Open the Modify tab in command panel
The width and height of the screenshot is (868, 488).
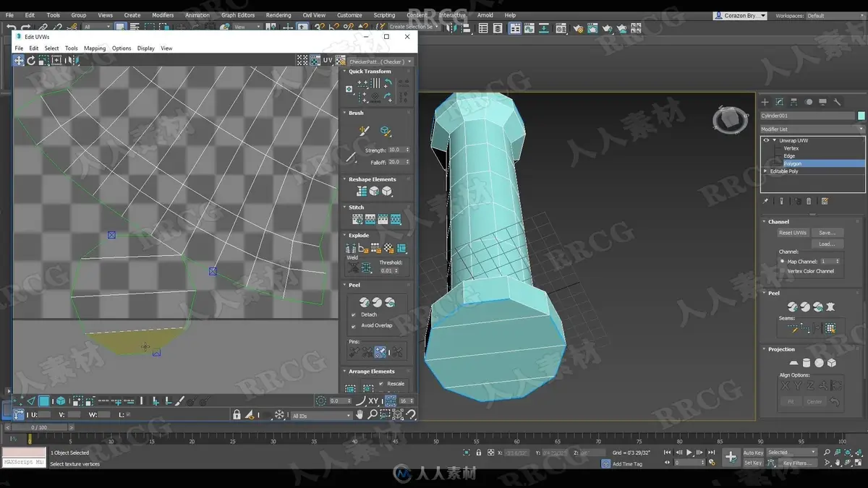pos(780,102)
